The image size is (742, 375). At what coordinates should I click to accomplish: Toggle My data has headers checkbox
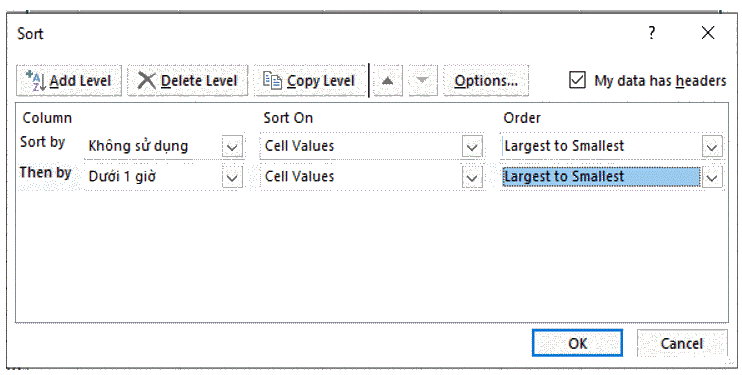coord(577,80)
